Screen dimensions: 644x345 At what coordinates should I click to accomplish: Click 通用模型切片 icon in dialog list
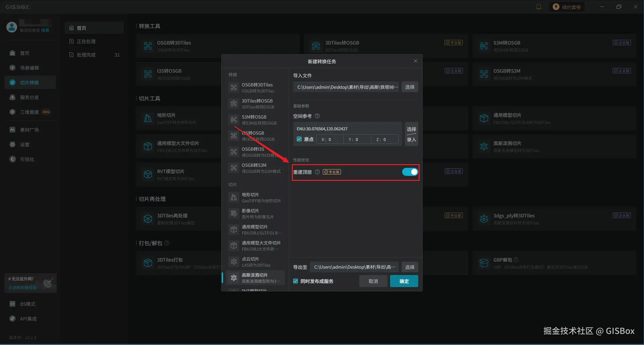point(234,229)
